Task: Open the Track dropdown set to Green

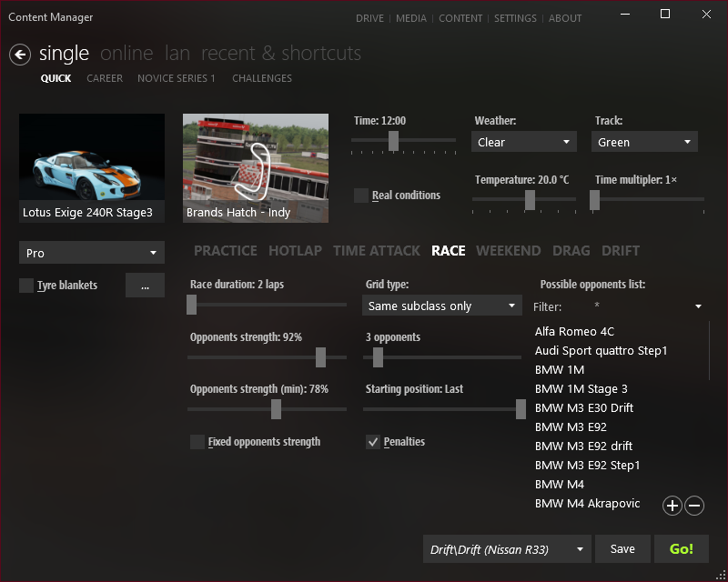Action: (644, 142)
